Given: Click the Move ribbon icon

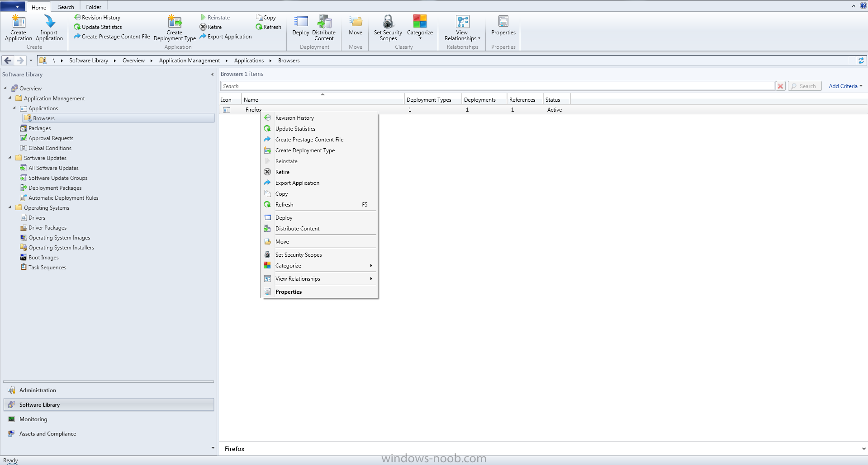Looking at the screenshot, I should pyautogui.click(x=356, y=25).
